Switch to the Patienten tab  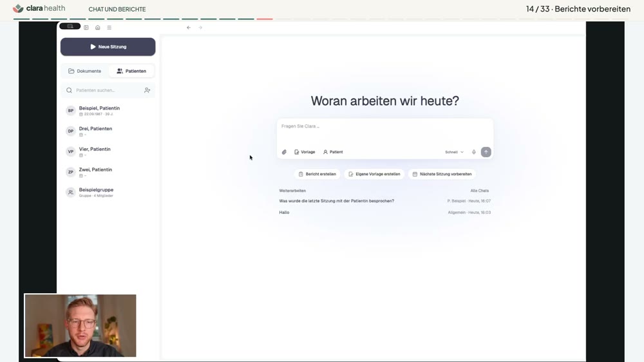[x=131, y=71]
